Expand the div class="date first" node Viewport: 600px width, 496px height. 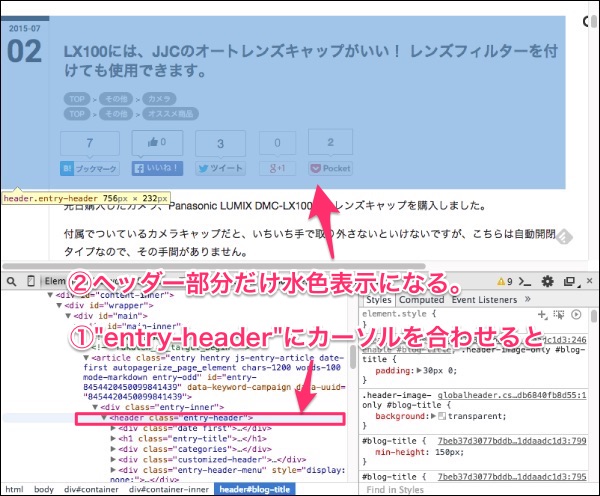(113, 428)
